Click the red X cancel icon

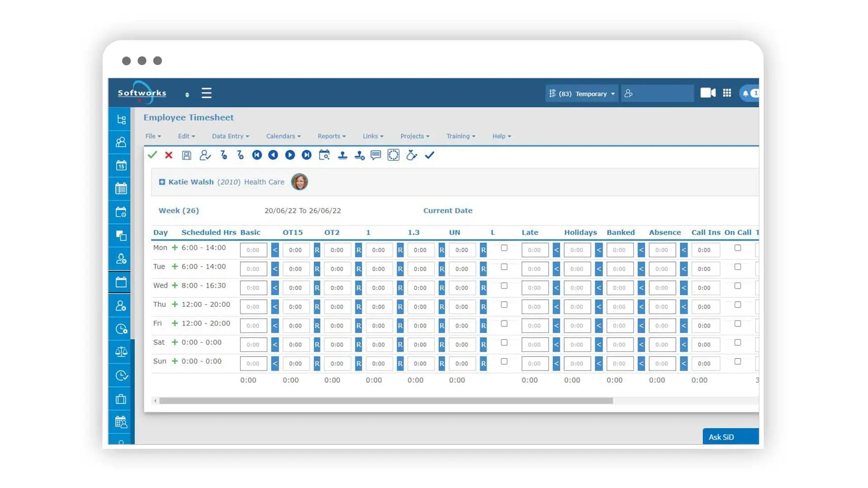pos(169,155)
